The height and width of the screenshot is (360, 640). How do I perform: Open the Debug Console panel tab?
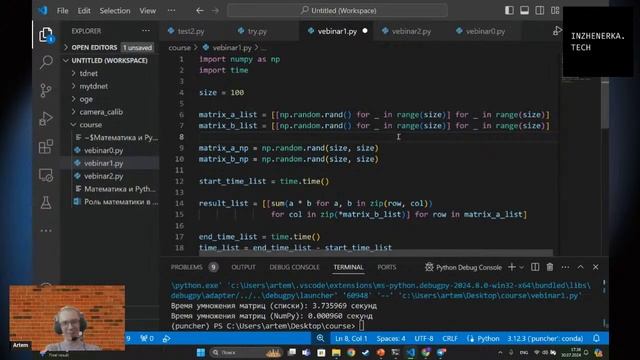pyautogui.click(x=294, y=267)
